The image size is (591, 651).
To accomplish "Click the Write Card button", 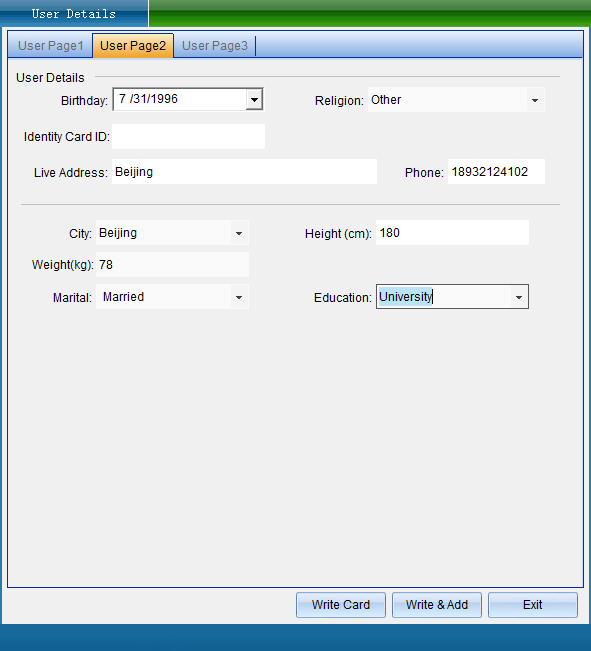I will [341, 605].
